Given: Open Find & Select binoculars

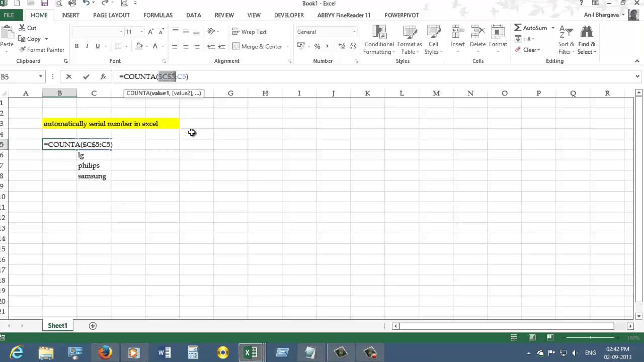Looking at the screenshot, I should tap(587, 39).
